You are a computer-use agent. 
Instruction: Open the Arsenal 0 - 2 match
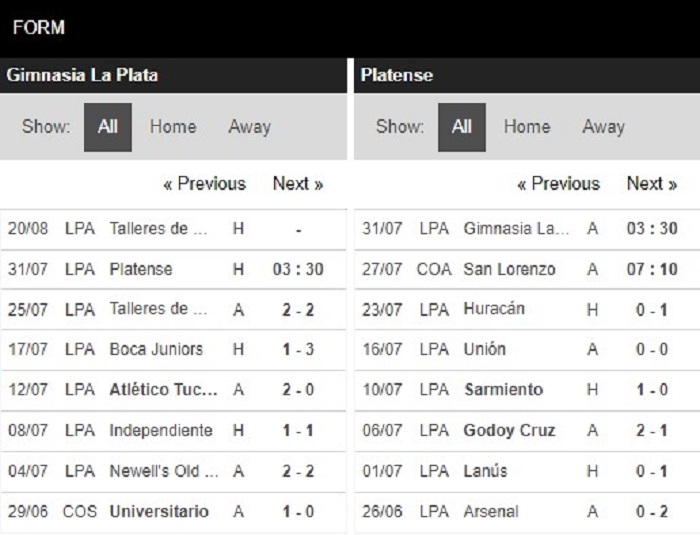click(x=527, y=512)
